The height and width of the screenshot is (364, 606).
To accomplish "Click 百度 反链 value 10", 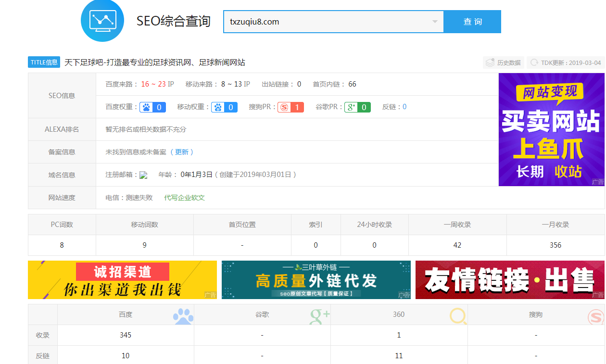I will click(x=126, y=356).
